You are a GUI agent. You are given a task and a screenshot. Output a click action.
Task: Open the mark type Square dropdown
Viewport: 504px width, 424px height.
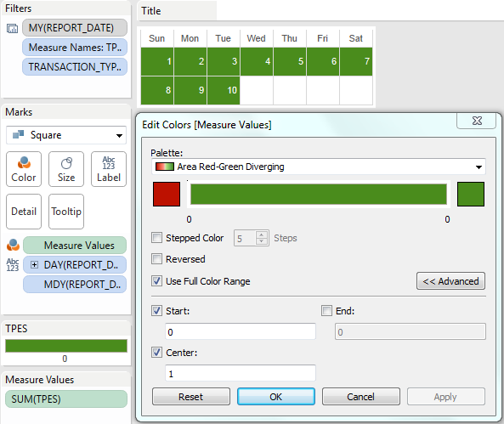pos(66,135)
